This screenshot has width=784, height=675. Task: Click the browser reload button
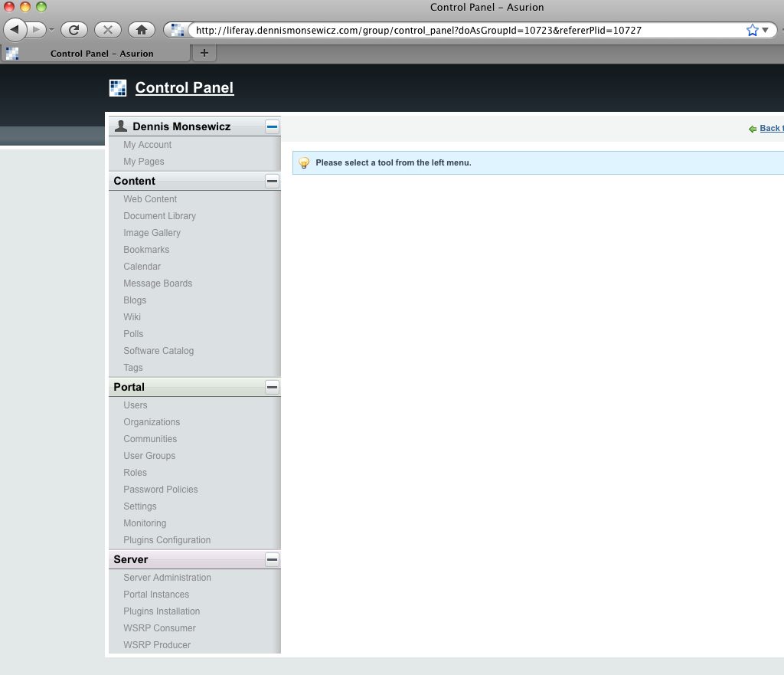point(74,30)
